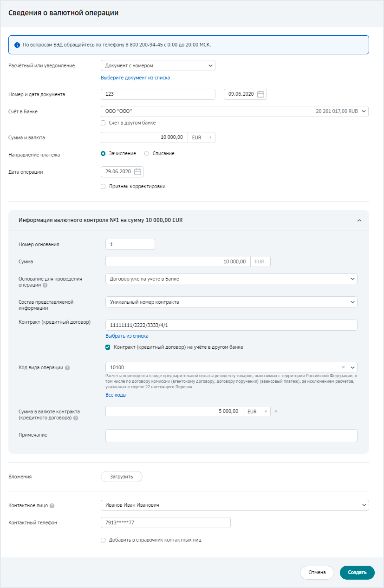
Task: Enable Счёт в другом банке checkbox
Action: 103,123
